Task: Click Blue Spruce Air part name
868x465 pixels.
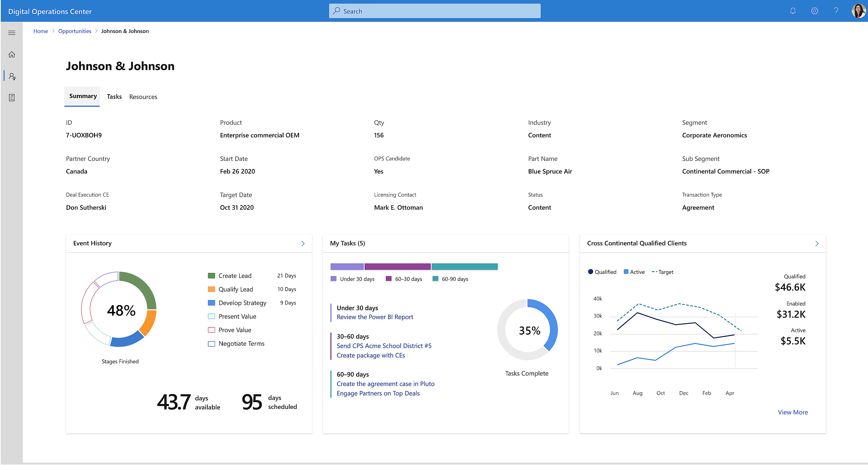Action: [550, 171]
